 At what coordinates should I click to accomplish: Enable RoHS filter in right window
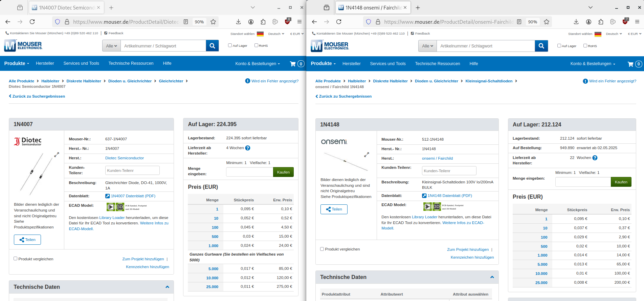click(585, 45)
